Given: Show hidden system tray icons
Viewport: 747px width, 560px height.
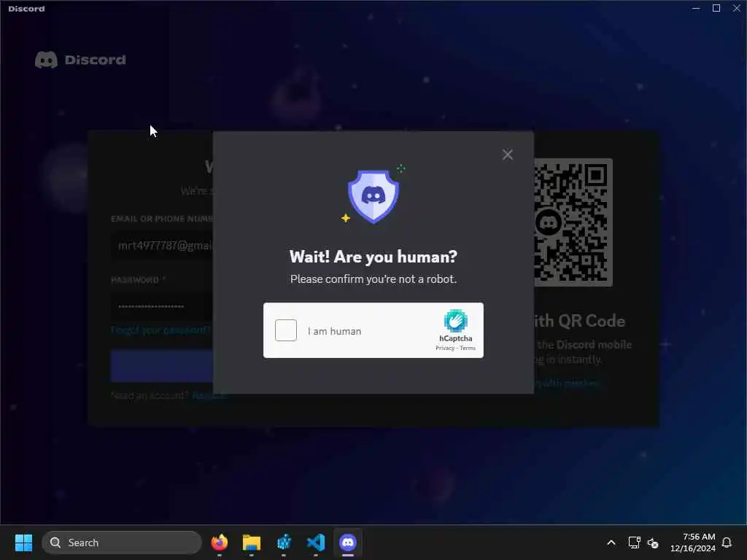Looking at the screenshot, I should tap(611, 542).
